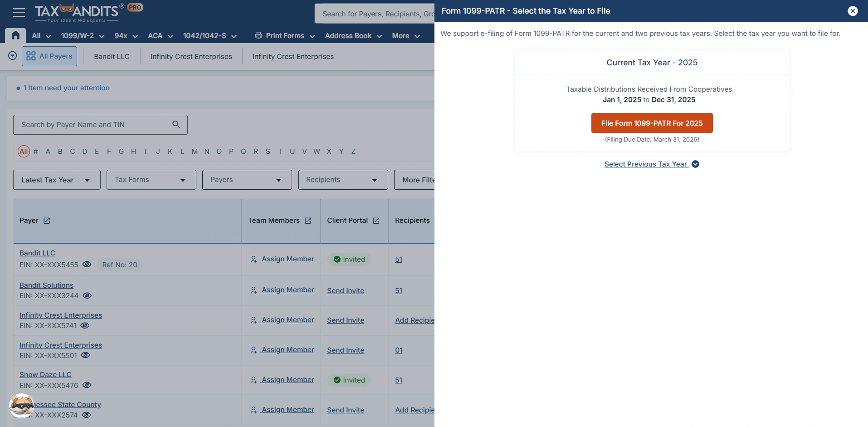Toggle EIN visibility for Snow Daze LLC
Viewport: 868px width, 427px height.
tap(87, 385)
